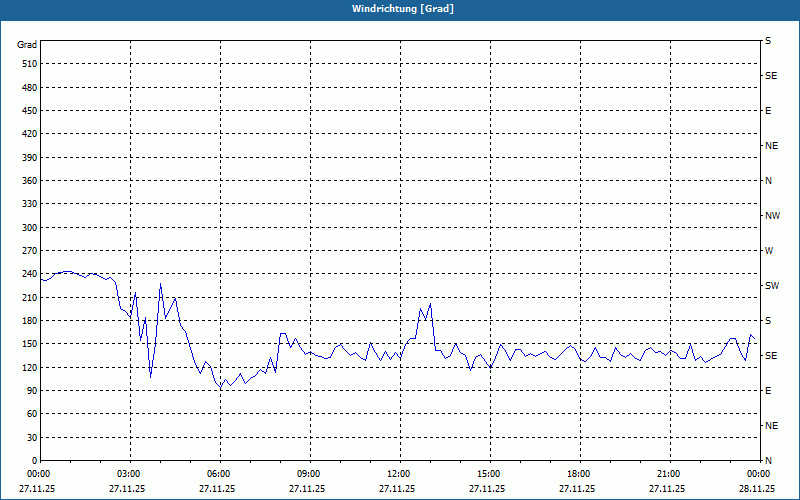Click the topmost S label on right axis
This screenshot has width=800, height=500.
point(768,40)
